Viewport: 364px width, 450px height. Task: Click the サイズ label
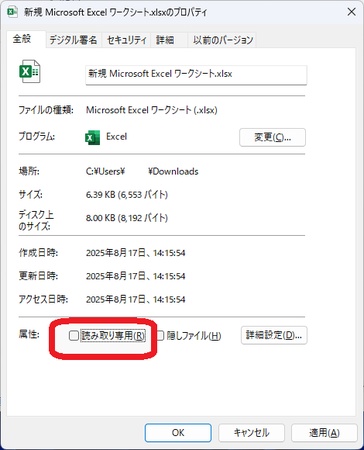30,195
